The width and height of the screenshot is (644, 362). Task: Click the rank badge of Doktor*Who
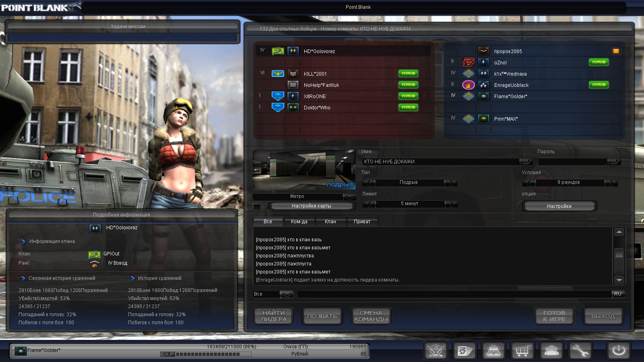point(293,107)
